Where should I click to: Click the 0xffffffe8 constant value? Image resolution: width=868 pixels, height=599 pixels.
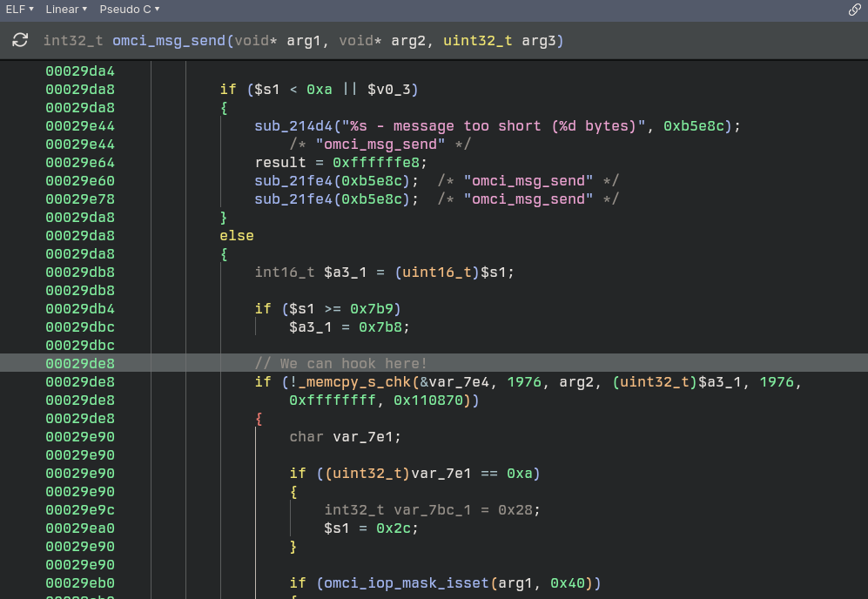(x=380, y=163)
